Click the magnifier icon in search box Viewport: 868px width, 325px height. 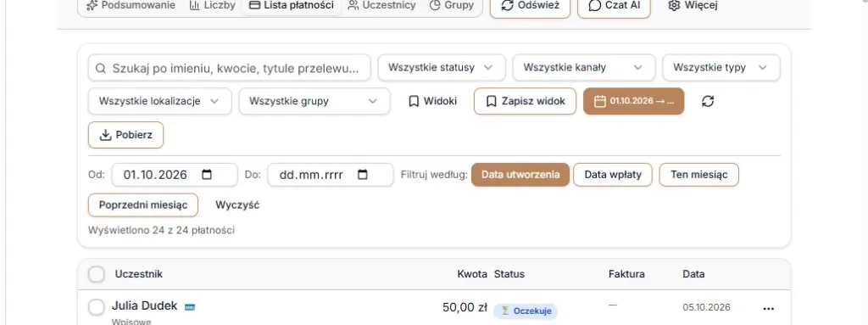(x=100, y=68)
